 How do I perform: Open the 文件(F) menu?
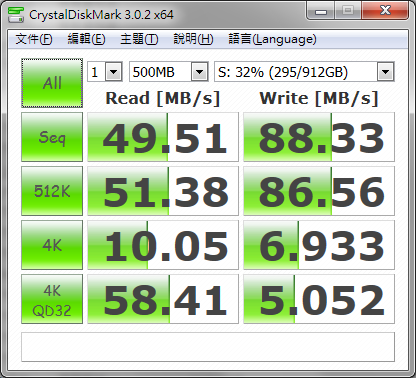(x=34, y=39)
